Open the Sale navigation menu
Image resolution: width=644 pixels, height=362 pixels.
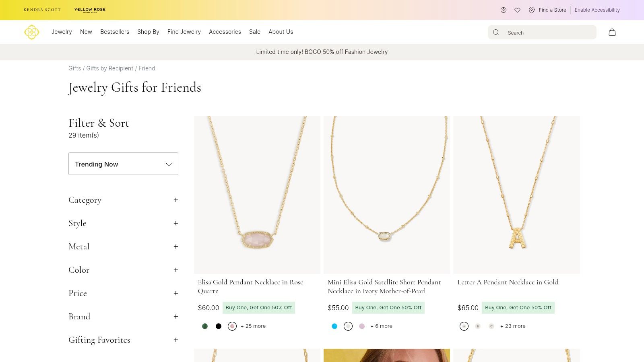tap(254, 32)
